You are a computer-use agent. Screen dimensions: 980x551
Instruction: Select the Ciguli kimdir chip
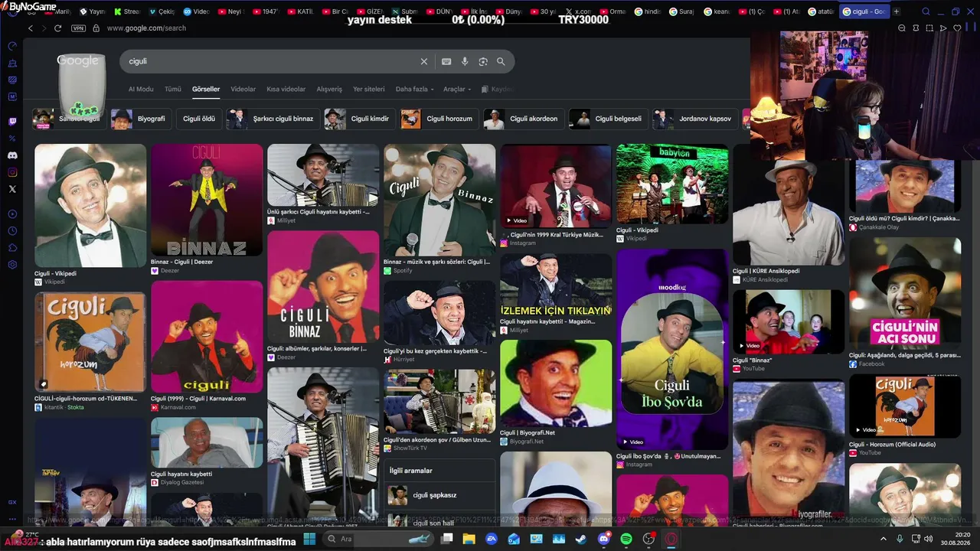tap(361, 119)
